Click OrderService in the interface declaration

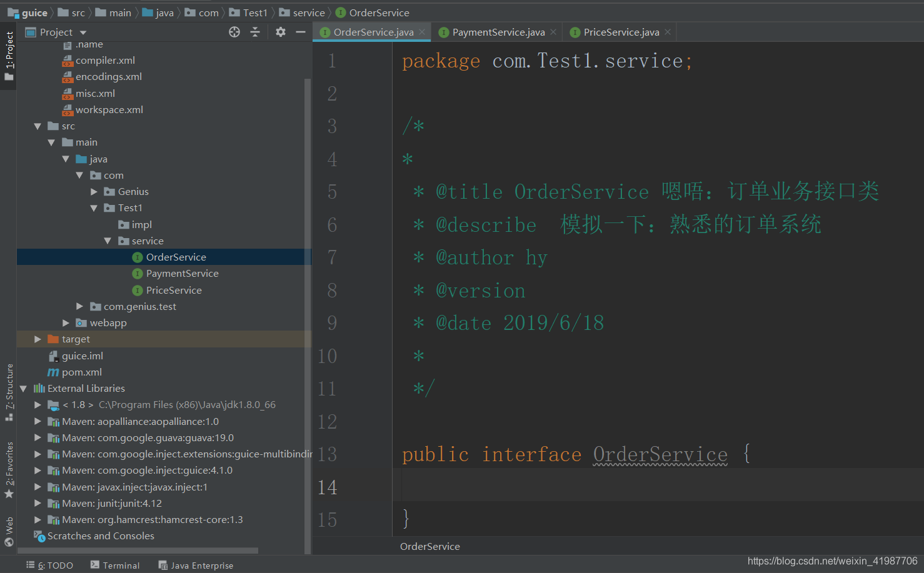660,454
